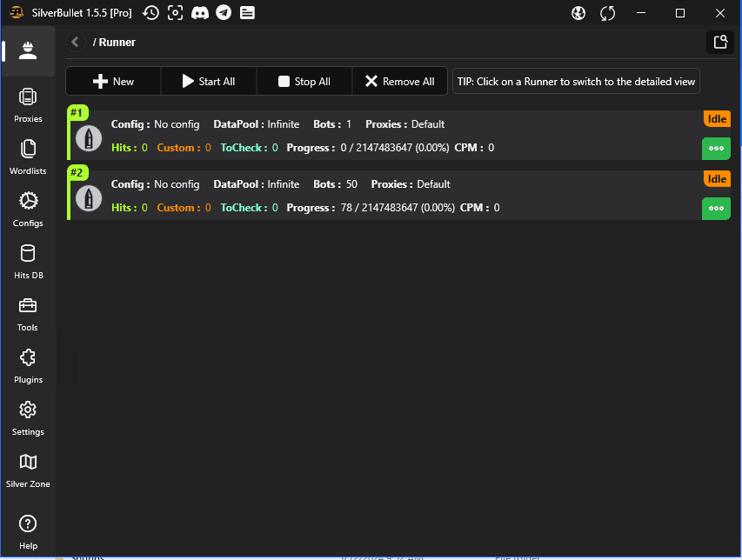Click Proxies : Default in runner #1
Viewport: 742px width, 560px height.
[405, 124]
